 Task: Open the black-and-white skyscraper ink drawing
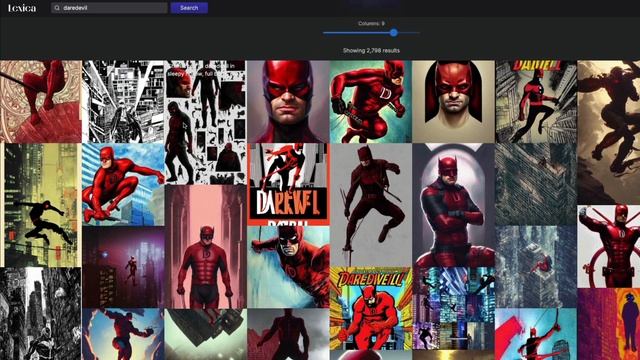(x=123, y=102)
